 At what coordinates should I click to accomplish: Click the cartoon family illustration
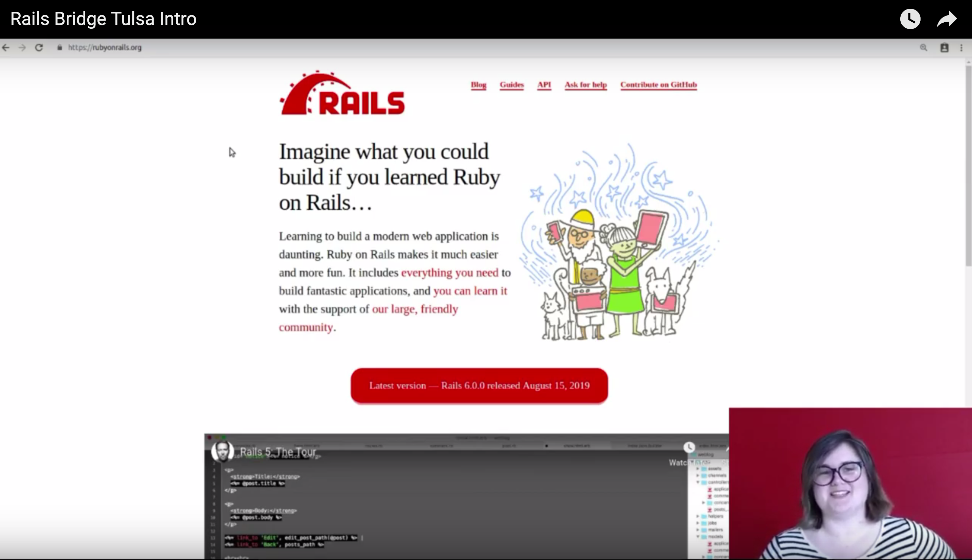point(619,242)
